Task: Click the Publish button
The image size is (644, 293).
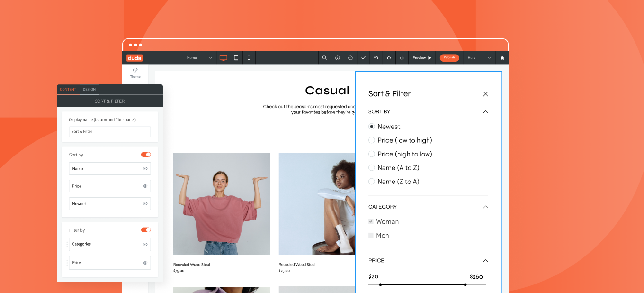Action: tap(449, 57)
